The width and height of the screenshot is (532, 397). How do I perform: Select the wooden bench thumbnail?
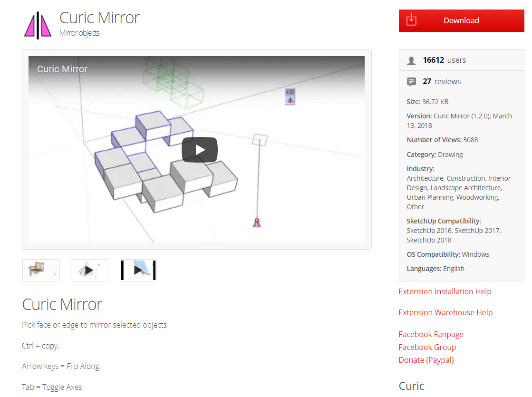click(x=41, y=270)
